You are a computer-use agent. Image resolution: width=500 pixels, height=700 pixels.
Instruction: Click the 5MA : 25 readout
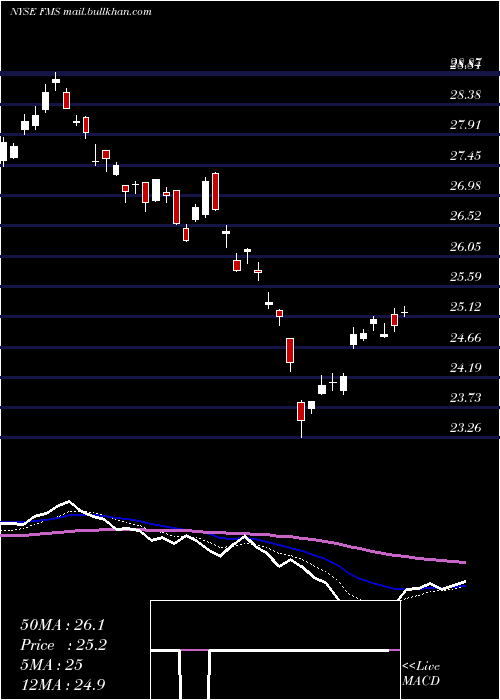51,665
